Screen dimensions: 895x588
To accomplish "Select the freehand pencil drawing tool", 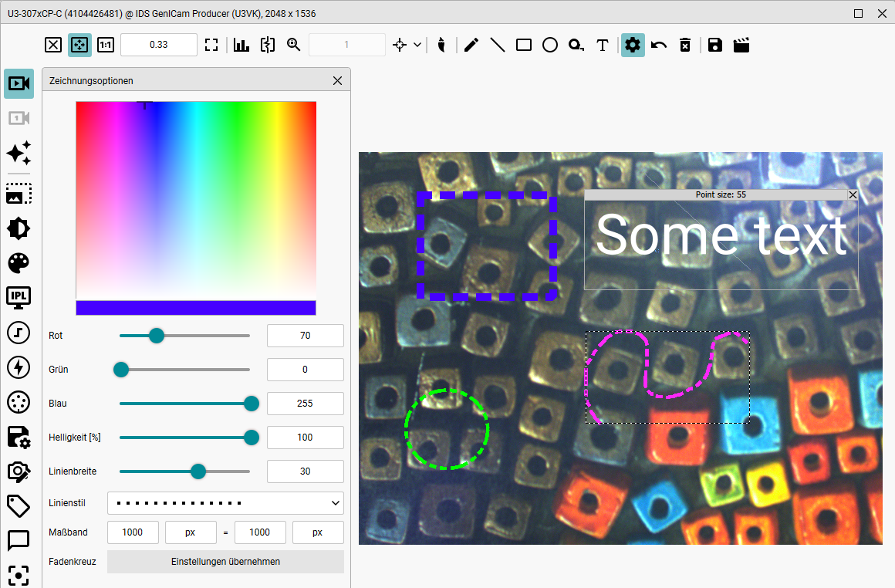I will tap(471, 45).
